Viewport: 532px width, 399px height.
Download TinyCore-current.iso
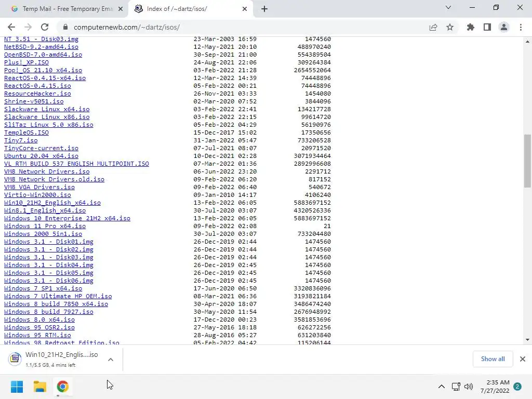41,148
